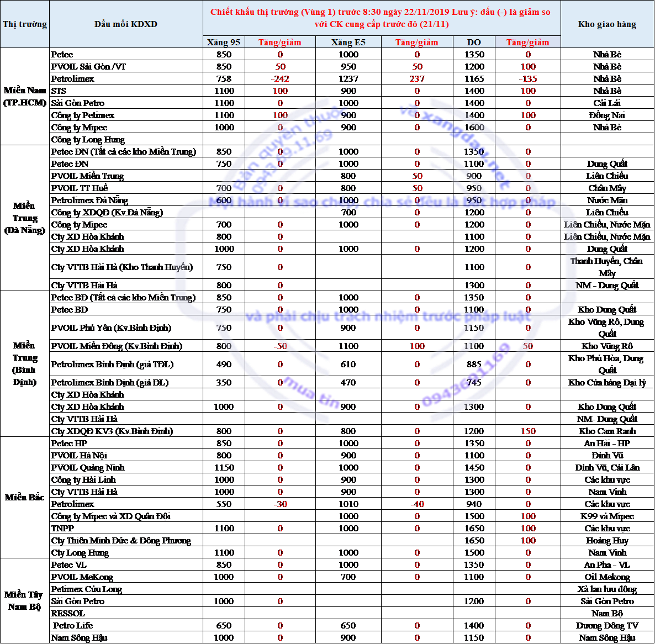655x644 pixels.
Task: Select the 'Xả lan lưu động' cell
Action: 607,589
